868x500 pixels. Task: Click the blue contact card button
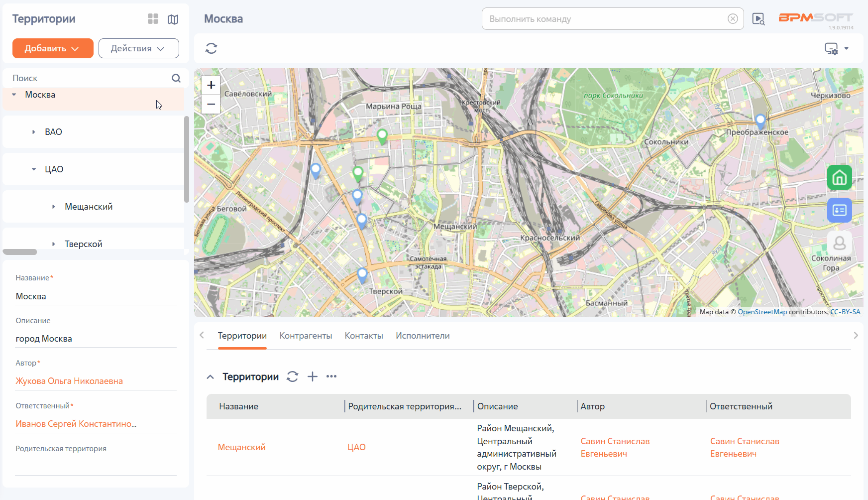840,210
